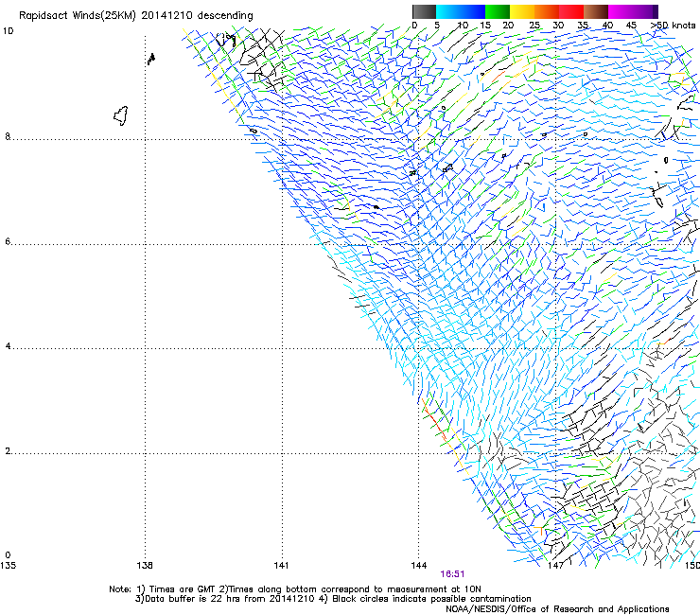Select the longitude axis label '144'
The width and height of the screenshot is (700, 615).
419,566
